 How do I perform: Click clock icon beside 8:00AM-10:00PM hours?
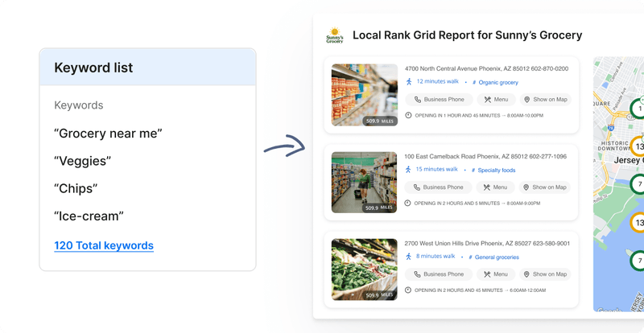click(x=408, y=115)
